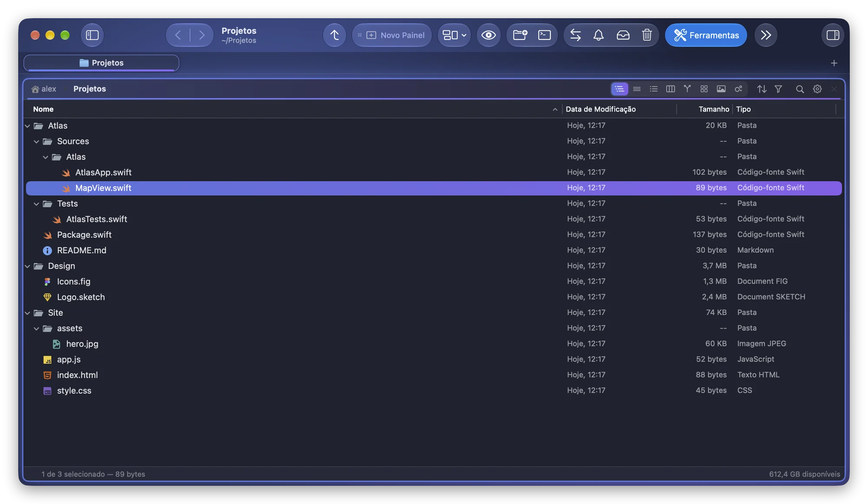Screen dimensions: 868x504
Task: Toggle the eye preview button
Action: [x=488, y=35]
